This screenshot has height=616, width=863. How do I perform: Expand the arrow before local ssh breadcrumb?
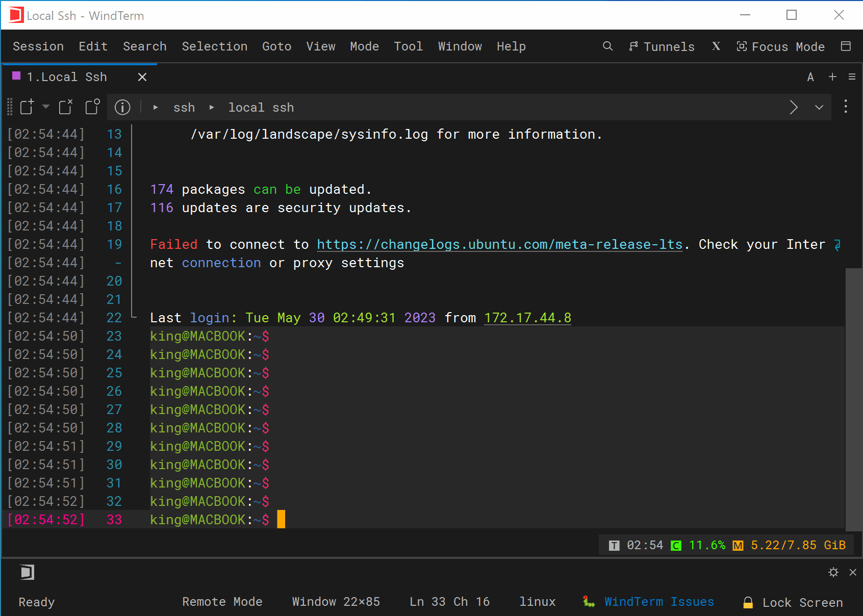tap(212, 108)
